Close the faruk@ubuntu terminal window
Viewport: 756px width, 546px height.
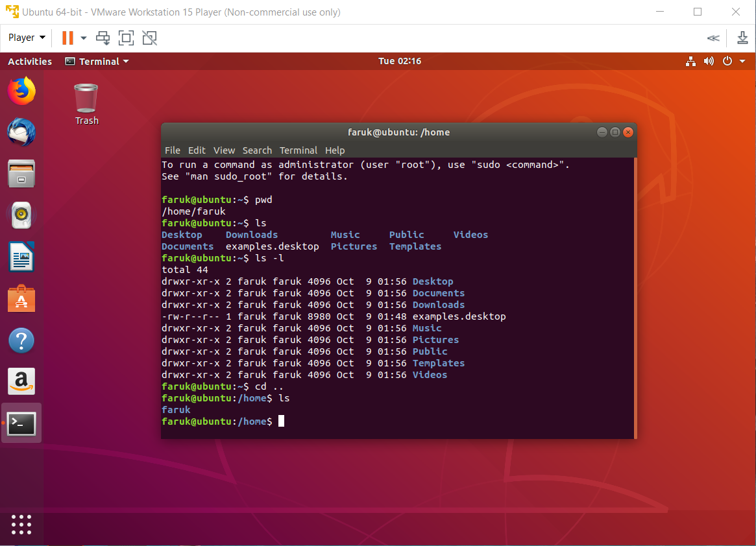(628, 132)
